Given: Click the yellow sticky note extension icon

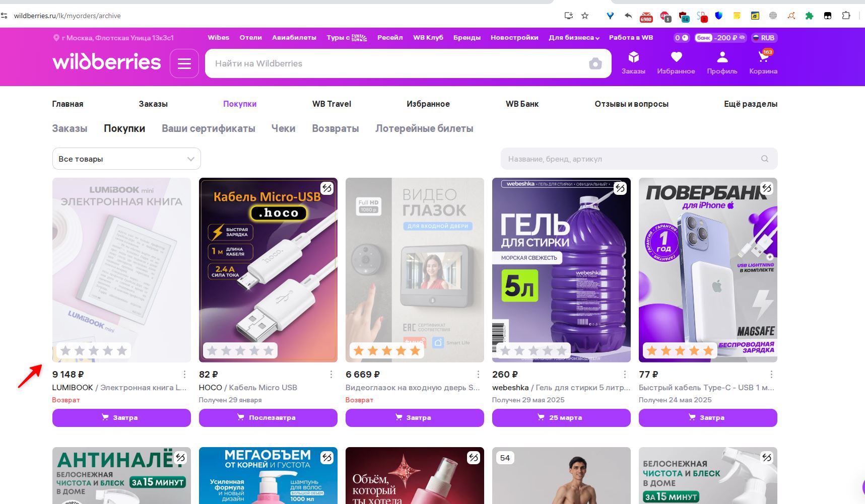Looking at the screenshot, I should (737, 16).
